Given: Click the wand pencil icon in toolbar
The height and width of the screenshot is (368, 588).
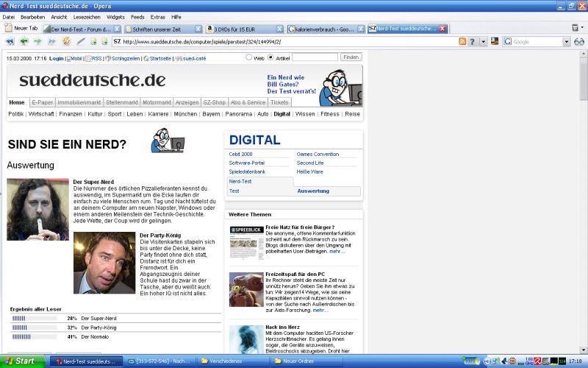Looking at the screenshot, I should pyautogui.click(x=81, y=41).
